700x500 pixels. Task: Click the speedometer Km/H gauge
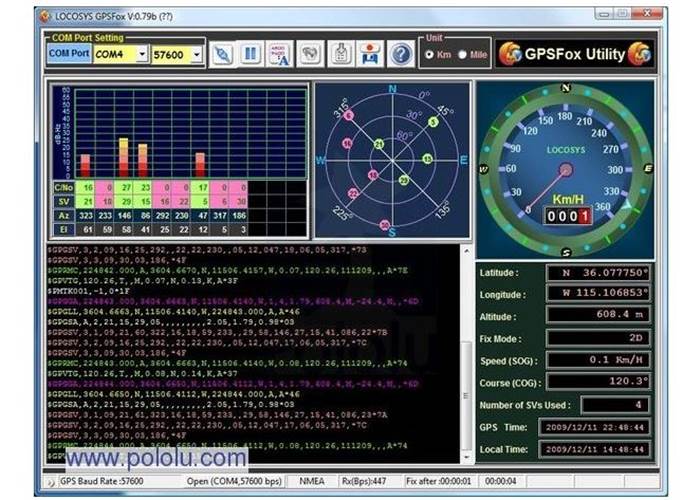565,168
